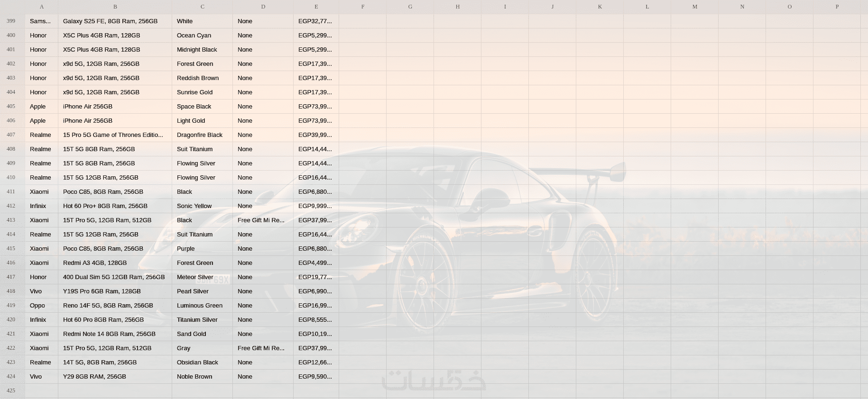Viewport: 868px width, 399px height.
Task: Select the 'Sonic Yellow' cell
Action: 203,206
